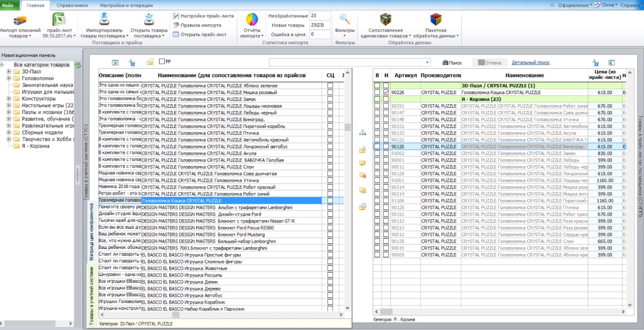Open Открыть прайс-лист
644x330 pixels.
tap(200, 34)
